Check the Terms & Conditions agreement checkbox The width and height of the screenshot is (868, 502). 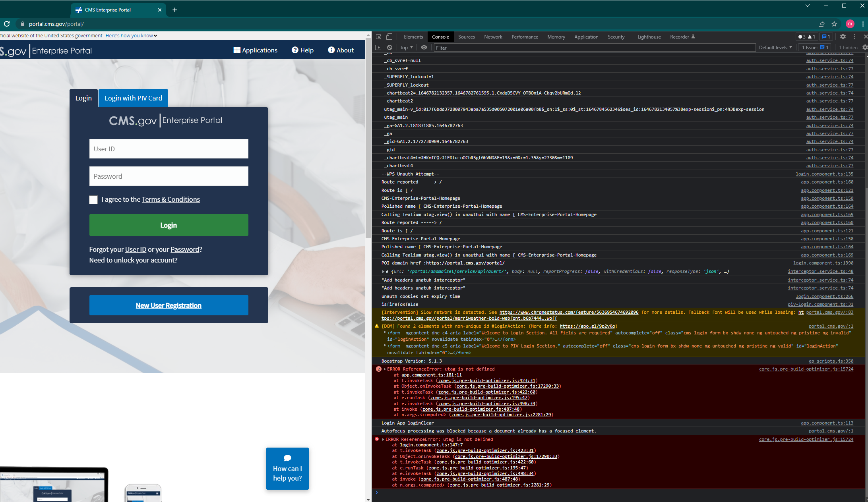[93, 199]
